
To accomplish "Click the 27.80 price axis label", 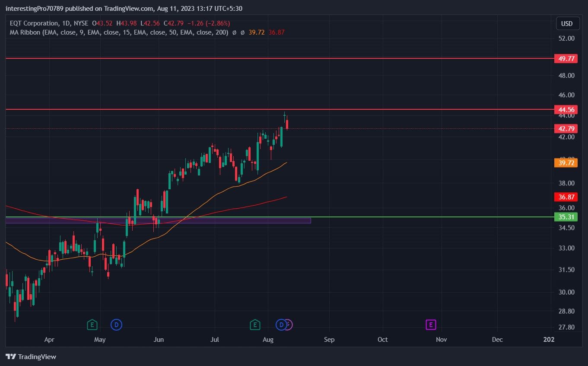I will coord(566,327).
